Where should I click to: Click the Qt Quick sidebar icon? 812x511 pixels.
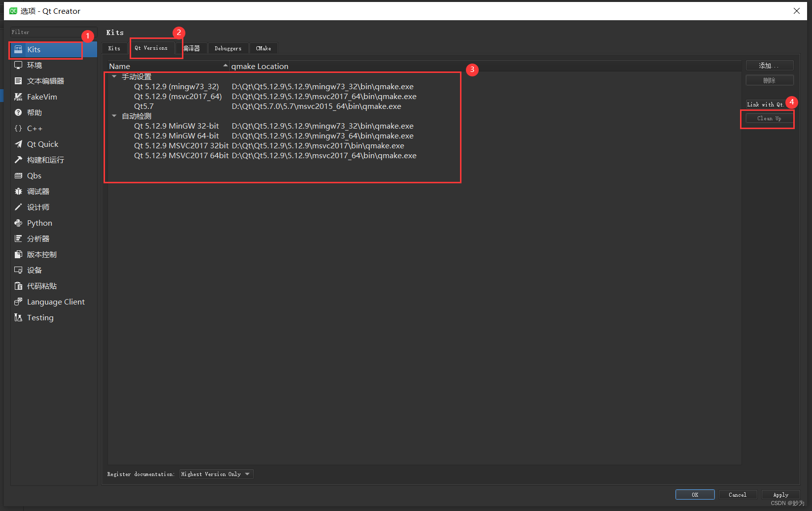pos(42,144)
